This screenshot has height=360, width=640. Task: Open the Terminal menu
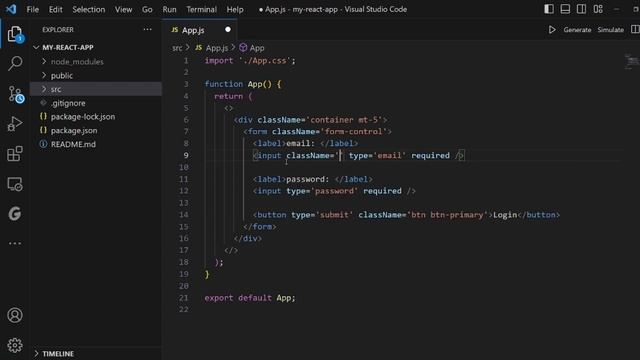pos(202,9)
